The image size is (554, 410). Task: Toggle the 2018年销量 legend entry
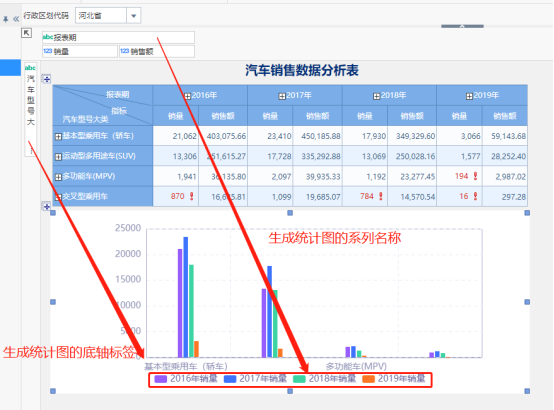pyautogui.click(x=324, y=379)
